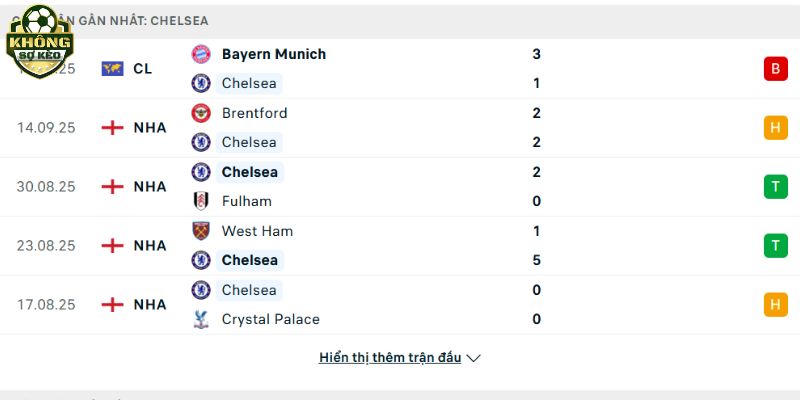
Task: Select the 30.08.25 Chelsea vs Fulham row
Action: tap(400, 187)
